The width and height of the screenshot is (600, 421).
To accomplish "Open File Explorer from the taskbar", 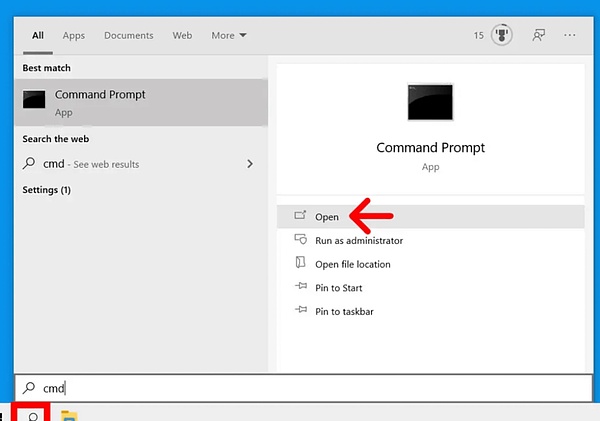I will [x=69, y=415].
